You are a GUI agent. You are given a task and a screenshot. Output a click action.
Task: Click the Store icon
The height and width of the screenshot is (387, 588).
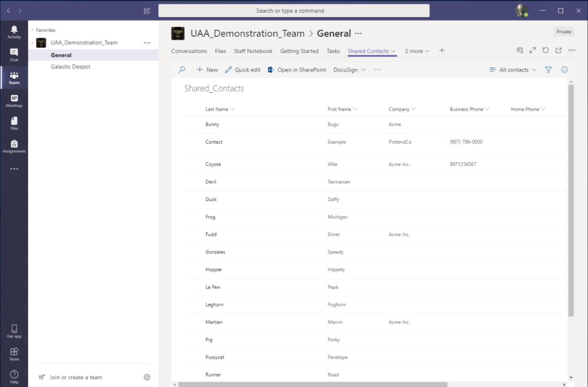pyautogui.click(x=14, y=354)
